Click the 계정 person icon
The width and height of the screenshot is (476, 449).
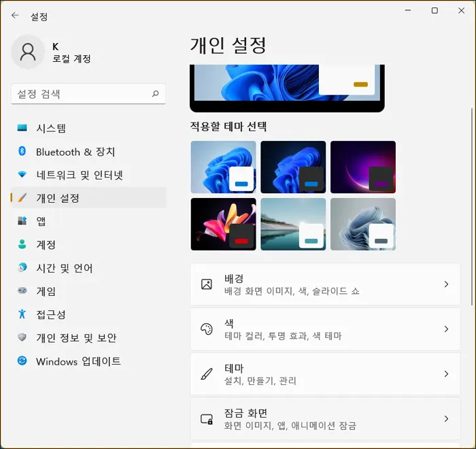tap(22, 244)
